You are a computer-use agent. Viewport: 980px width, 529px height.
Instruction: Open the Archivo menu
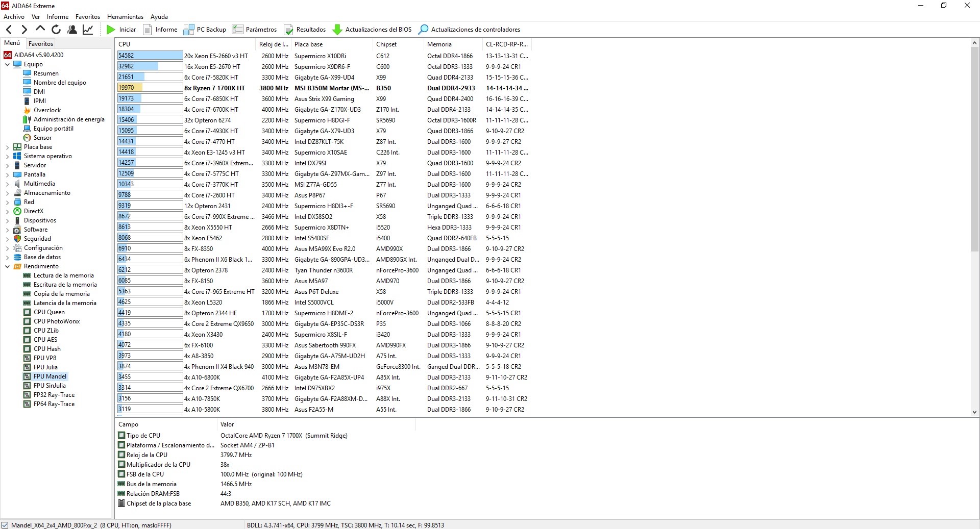pos(14,17)
